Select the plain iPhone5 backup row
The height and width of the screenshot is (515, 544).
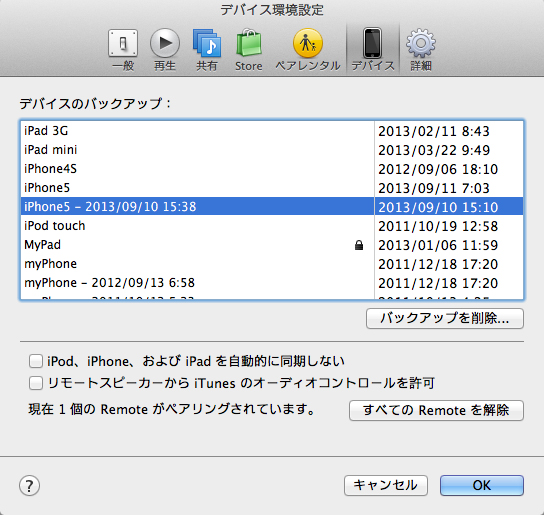[x=272, y=188]
